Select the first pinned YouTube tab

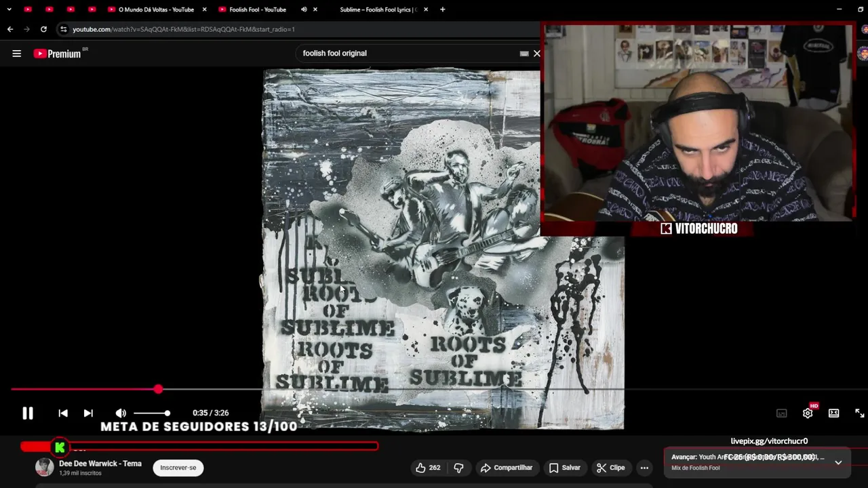tap(28, 9)
